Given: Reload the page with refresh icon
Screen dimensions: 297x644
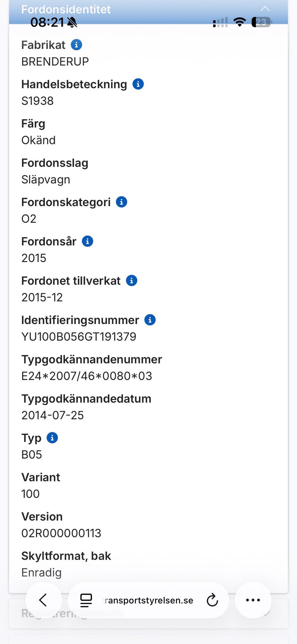Looking at the screenshot, I should [212, 600].
